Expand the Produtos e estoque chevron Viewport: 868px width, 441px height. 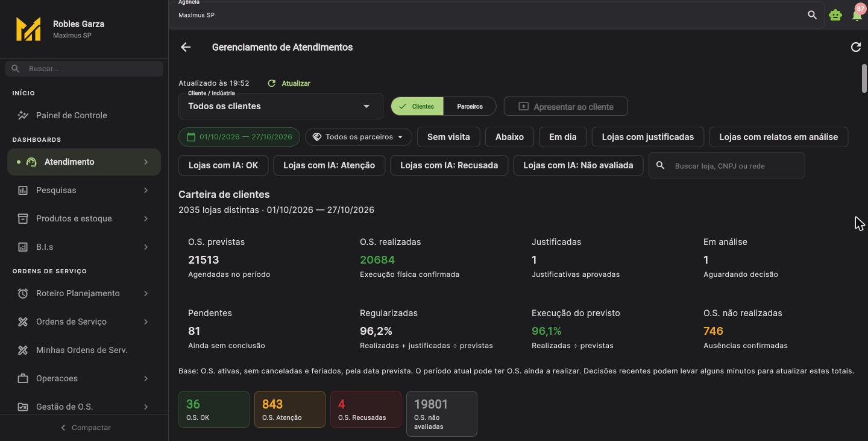point(146,218)
